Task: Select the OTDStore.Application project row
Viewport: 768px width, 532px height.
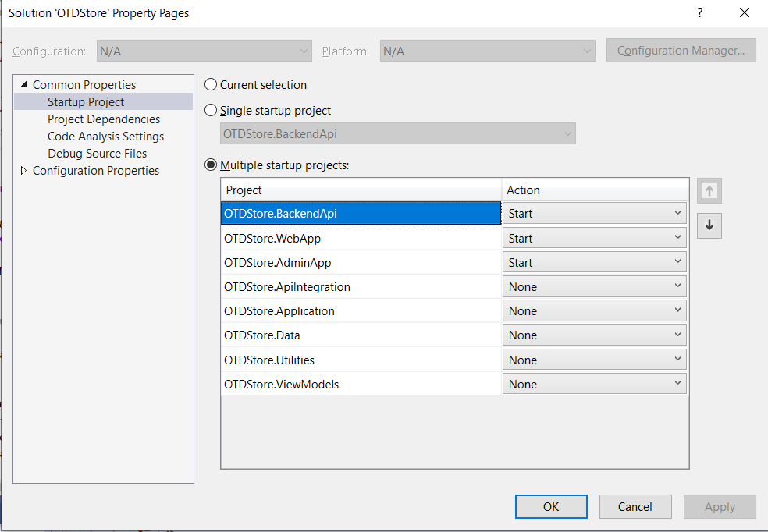Action: (x=361, y=310)
